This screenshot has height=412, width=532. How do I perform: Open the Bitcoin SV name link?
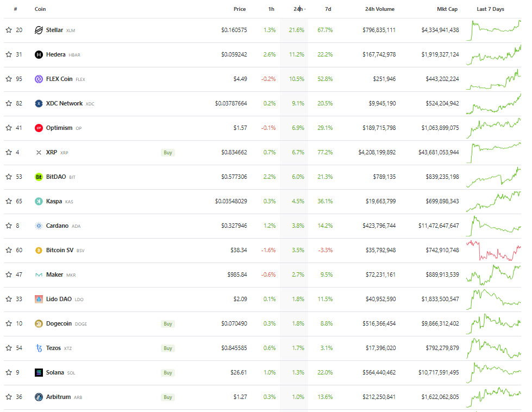click(x=60, y=250)
